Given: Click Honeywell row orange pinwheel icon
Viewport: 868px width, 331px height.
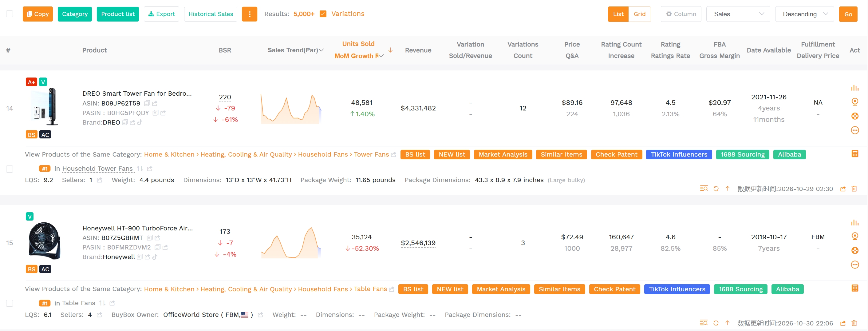Looking at the screenshot, I should (854, 251).
